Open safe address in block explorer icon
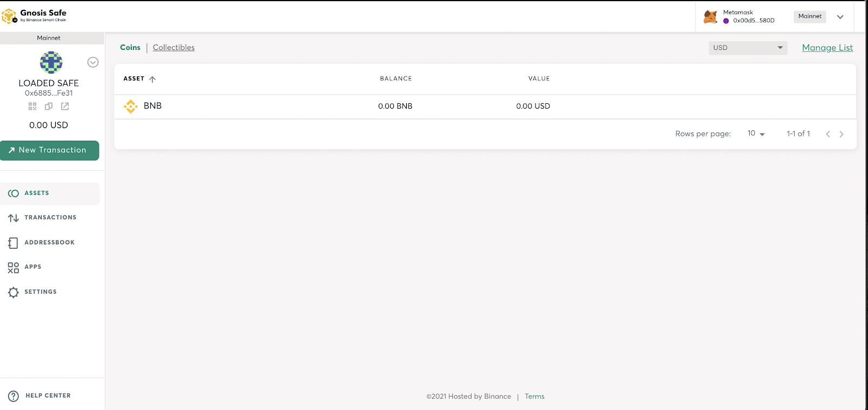The image size is (868, 410). tap(65, 106)
